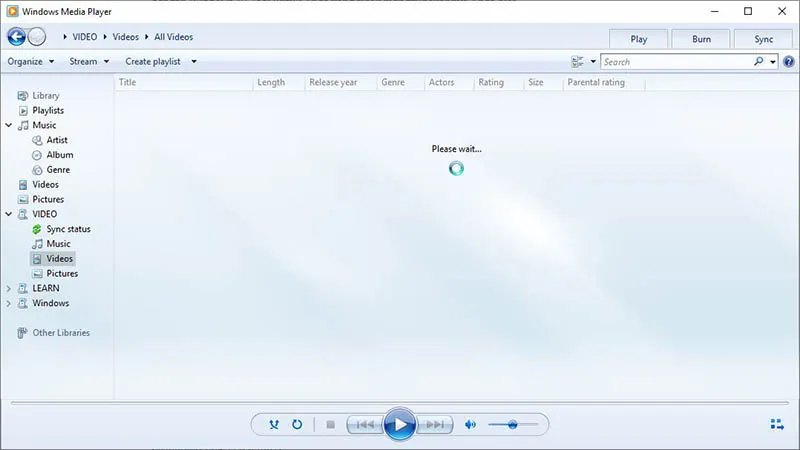
Task: Click the View options icon
Action: [578, 62]
